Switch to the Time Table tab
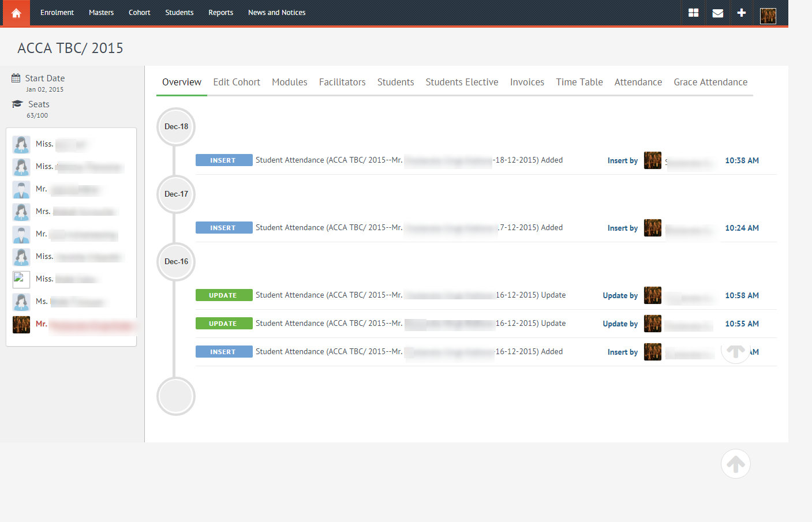812x522 pixels. click(x=579, y=82)
